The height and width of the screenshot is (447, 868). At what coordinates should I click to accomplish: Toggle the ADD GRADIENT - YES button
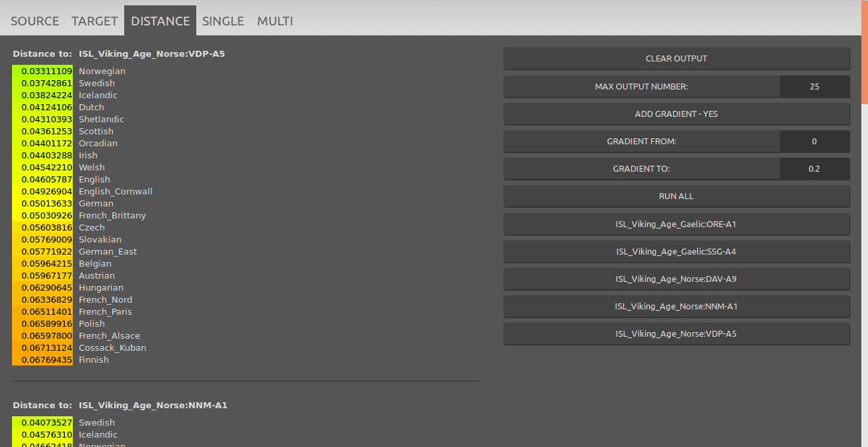point(676,114)
